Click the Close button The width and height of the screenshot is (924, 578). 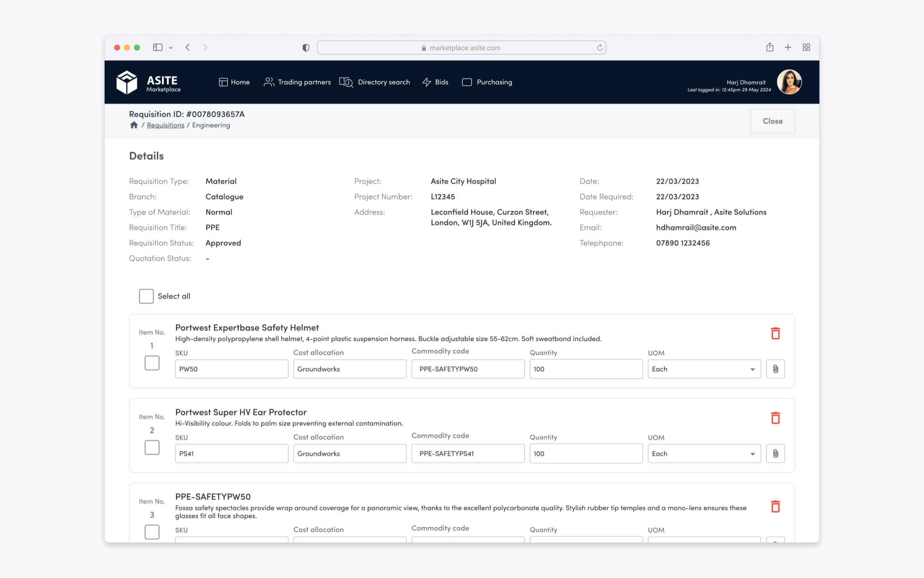point(773,121)
